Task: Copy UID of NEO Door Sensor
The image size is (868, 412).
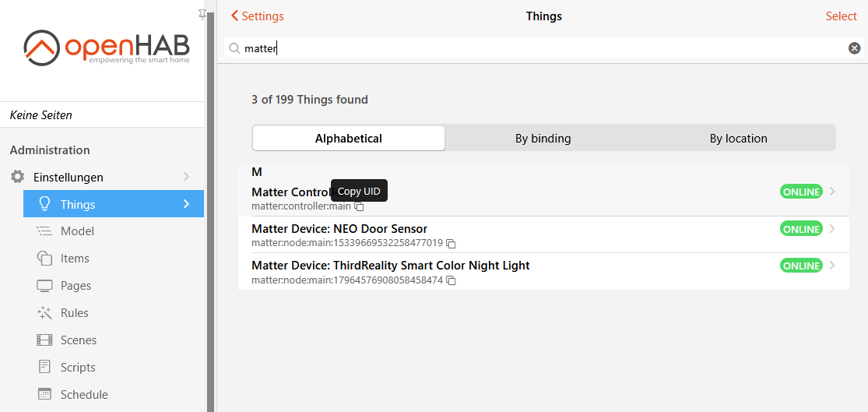Action: click(x=451, y=244)
